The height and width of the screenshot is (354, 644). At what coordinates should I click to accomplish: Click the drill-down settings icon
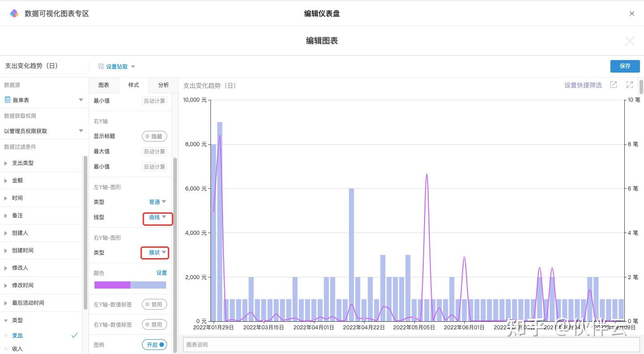101,66
